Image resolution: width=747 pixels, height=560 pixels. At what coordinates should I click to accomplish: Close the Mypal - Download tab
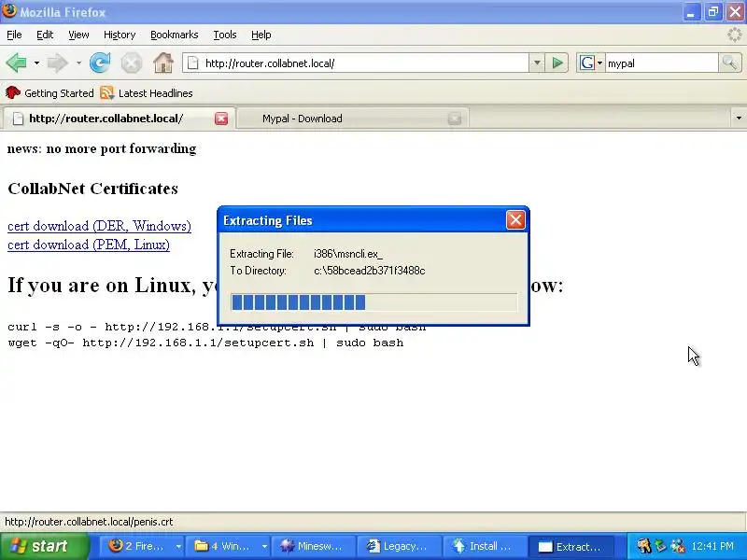(x=455, y=119)
